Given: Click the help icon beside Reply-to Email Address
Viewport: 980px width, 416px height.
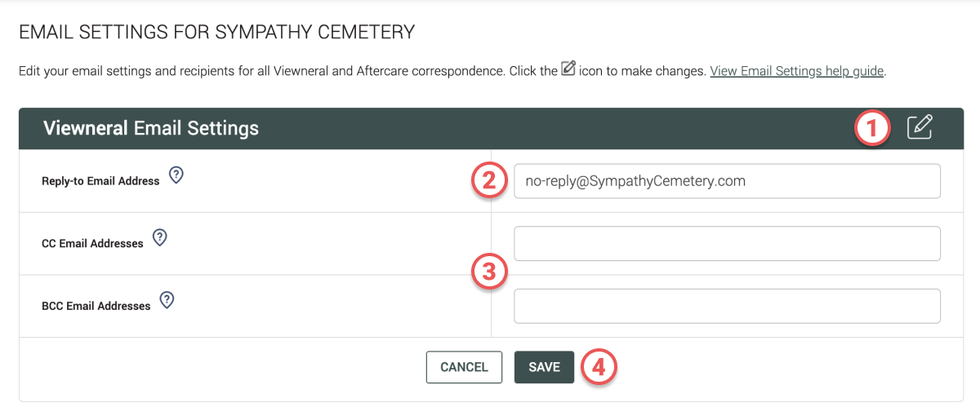Looking at the screenshot, I should (176, 175).
